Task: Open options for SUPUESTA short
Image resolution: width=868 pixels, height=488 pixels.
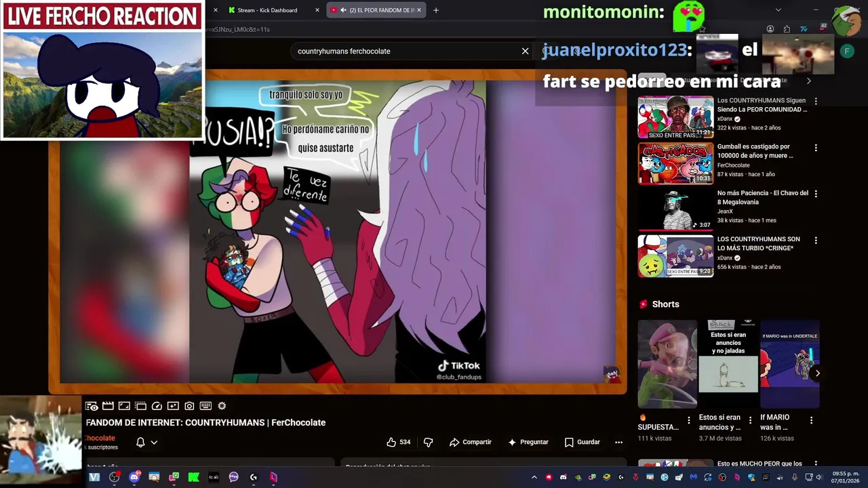Action: point(689,421)
